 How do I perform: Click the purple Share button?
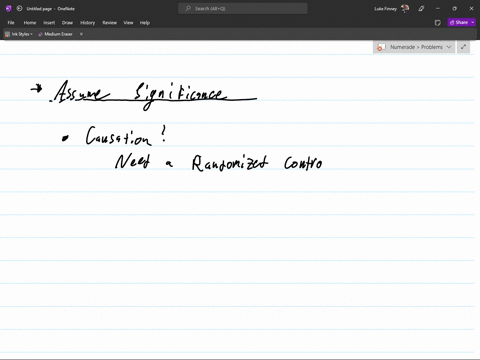(x=458, y=22)
